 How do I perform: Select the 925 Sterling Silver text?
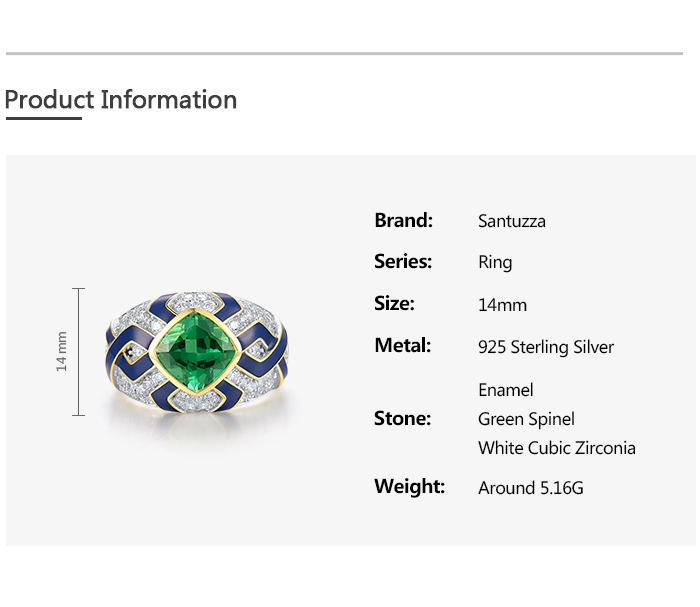point(546,347)
